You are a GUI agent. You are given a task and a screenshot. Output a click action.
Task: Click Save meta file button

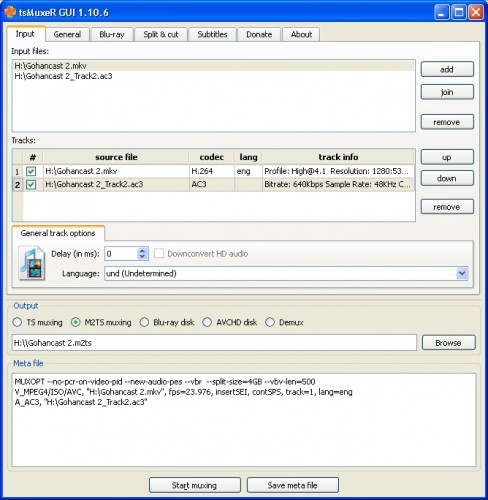tap(293, 485)
